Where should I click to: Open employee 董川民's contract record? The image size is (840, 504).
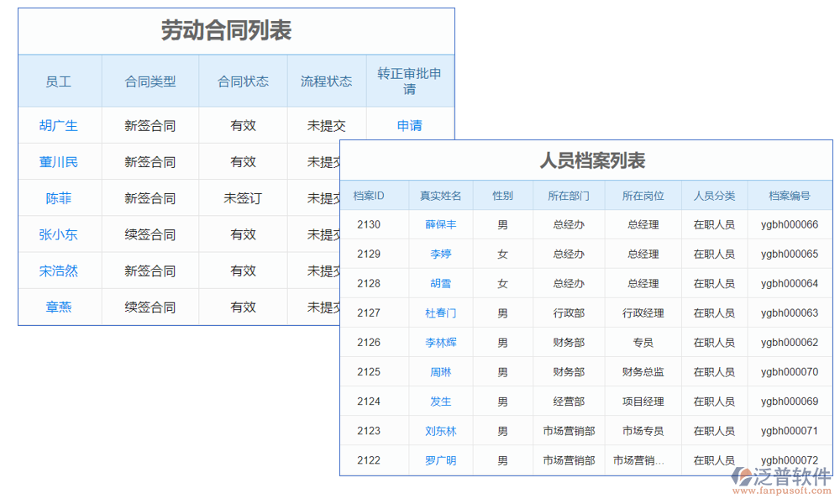coord(59,161)
